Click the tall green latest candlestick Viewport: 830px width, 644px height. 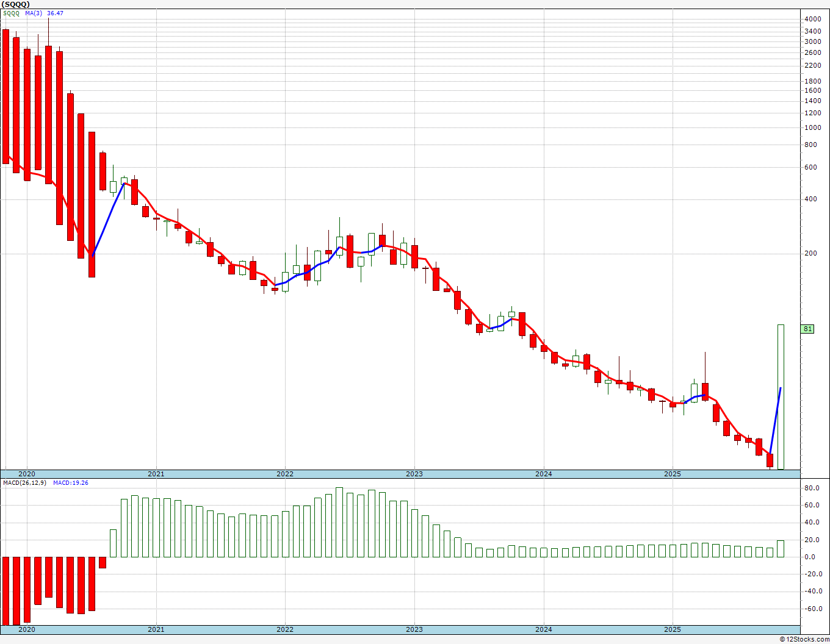(x=781, y=397)
